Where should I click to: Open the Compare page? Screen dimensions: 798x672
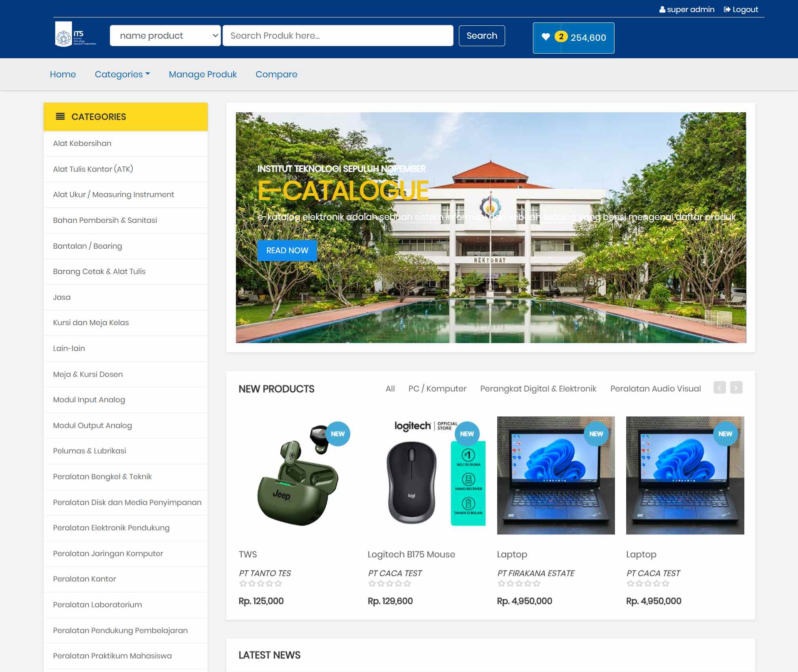coord(276,74)
